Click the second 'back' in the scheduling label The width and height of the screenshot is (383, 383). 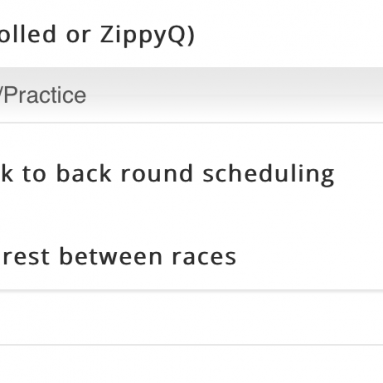pos(84,173)
